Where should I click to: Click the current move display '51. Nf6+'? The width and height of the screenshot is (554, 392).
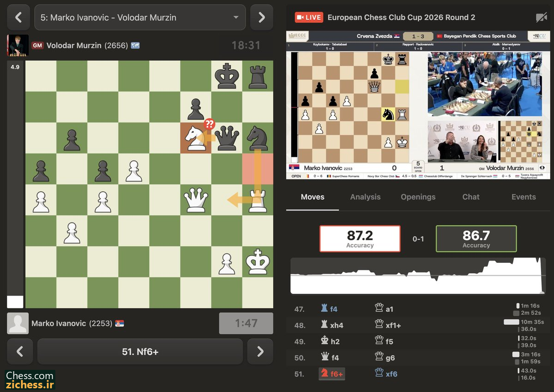point(140,351)
